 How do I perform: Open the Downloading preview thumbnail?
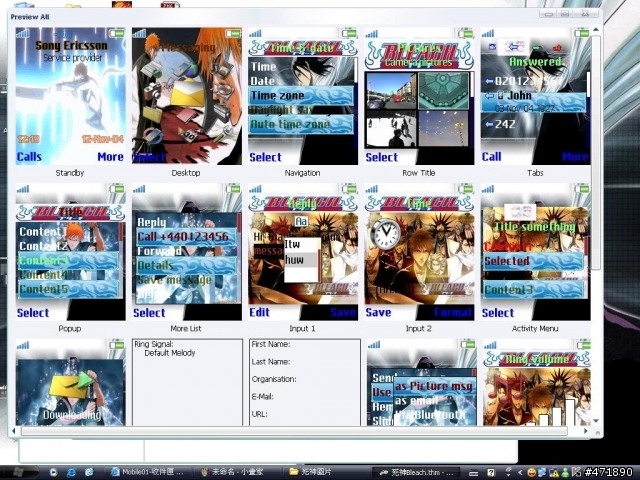pyautogui.click(x=70, y=382)
